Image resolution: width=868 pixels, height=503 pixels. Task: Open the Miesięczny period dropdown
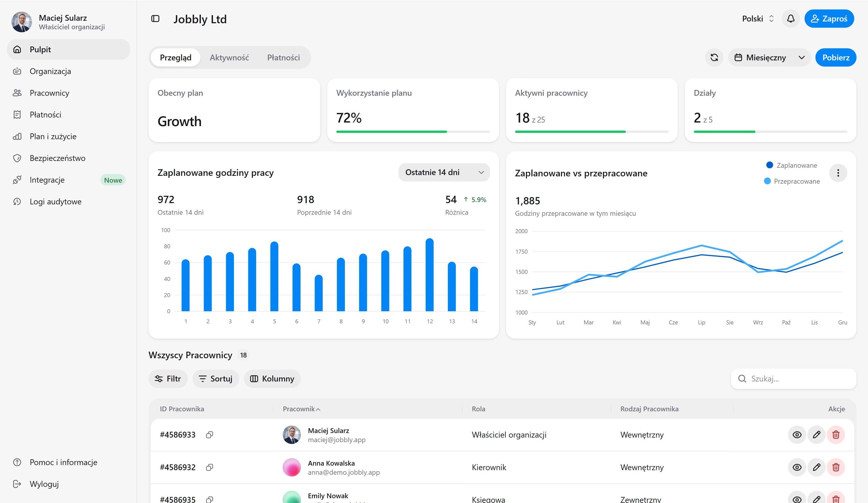tap(769, 58)
